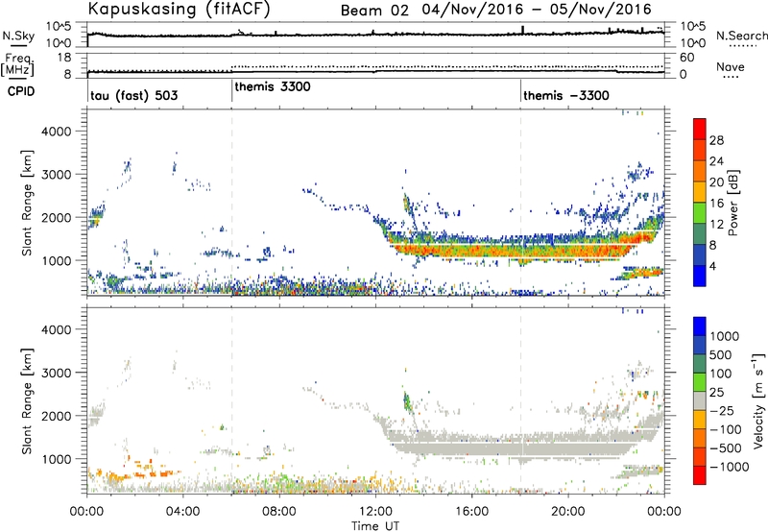The image size is (768, 532).
Task: Click the date range 04/Nov/2016 – 05/Nov/2016
Action: (x=537, y=10)
